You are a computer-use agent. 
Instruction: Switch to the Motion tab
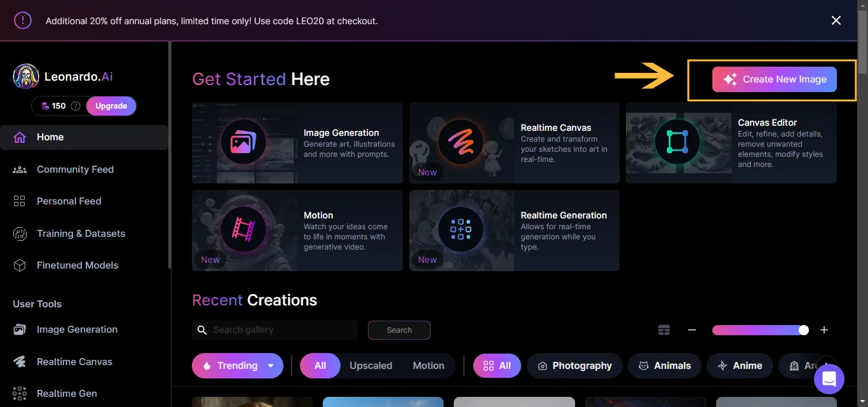click(x=428, y=365)
